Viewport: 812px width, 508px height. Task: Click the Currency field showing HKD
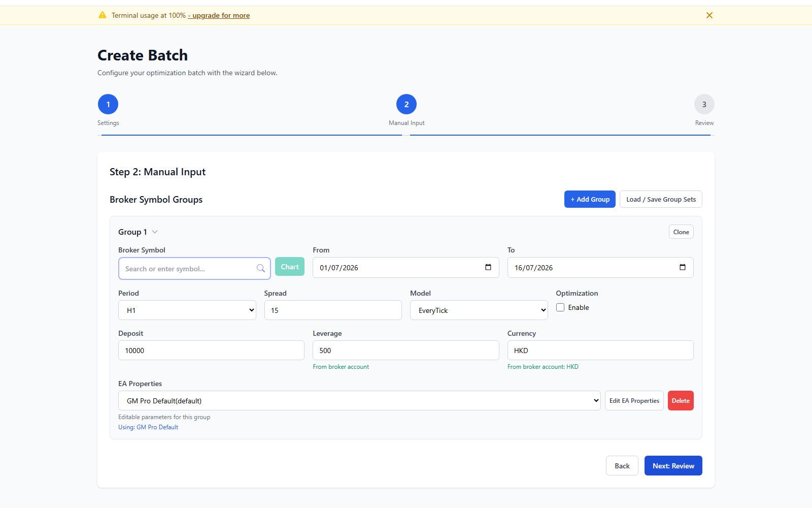click(600, 351)
